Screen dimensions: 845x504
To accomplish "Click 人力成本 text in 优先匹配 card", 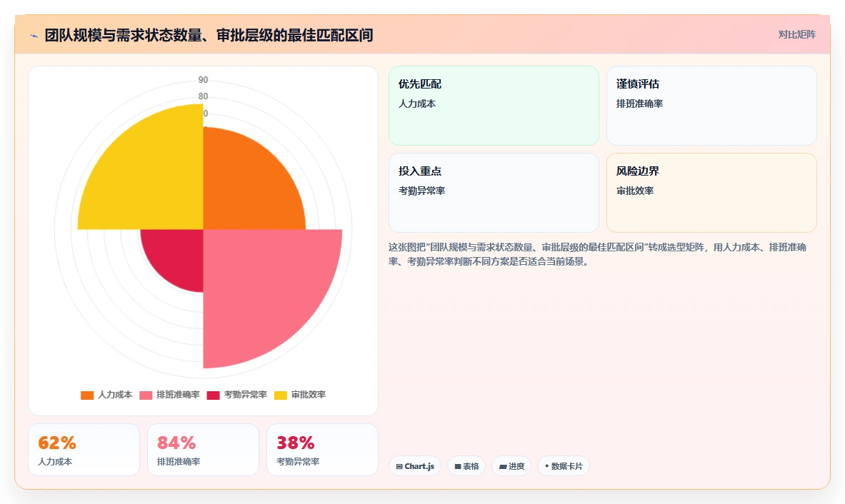I will (417, 104).
